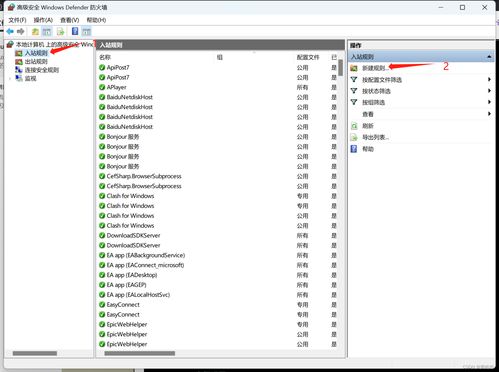This screenshot has height=372, width=499.
Task: Open the 查看(V) menu
Action: point(69,20)
